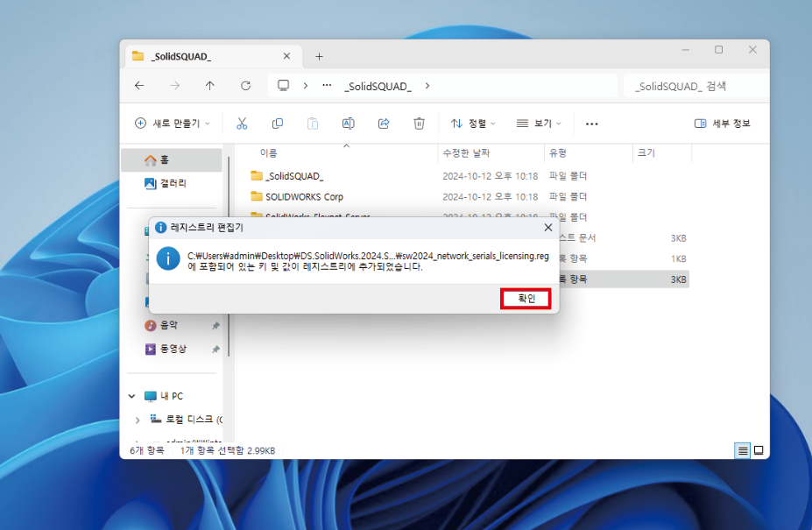Focus the _SolidSQUAD_ 검색 search box
The width and height of the screenshot is (812, 530).
pos(696,87)
